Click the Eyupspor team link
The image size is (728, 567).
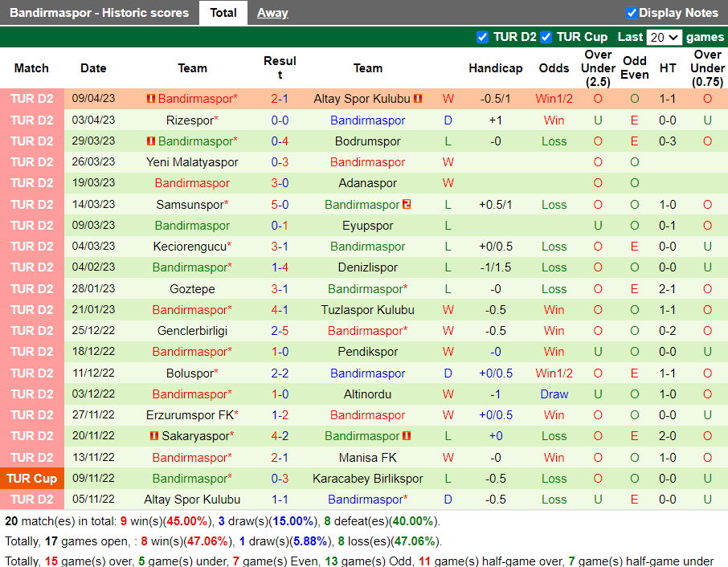pyautogui.click(x=367, y=226)
